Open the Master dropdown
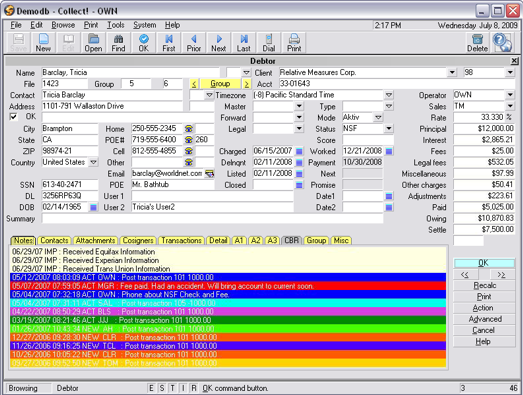This screenshot has width=523, height=395. point(299,106)
